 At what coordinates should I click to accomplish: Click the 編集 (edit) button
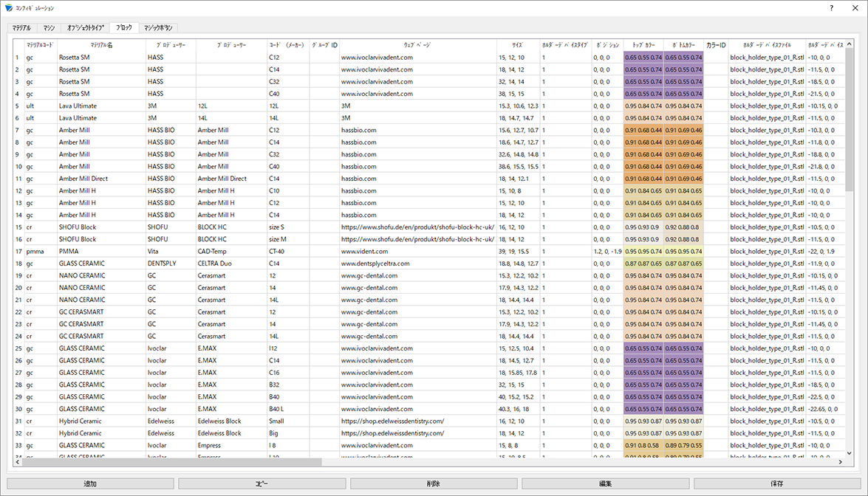coord(605,484)
